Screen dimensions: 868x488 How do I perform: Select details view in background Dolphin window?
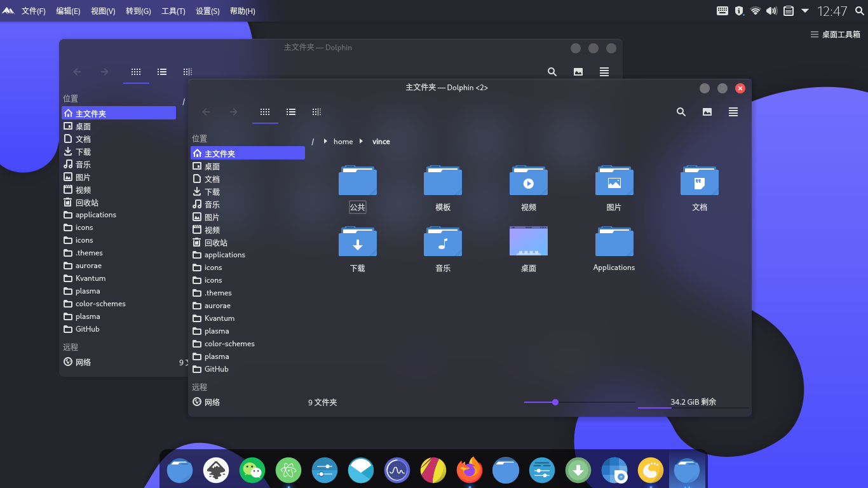click(187, 72)
